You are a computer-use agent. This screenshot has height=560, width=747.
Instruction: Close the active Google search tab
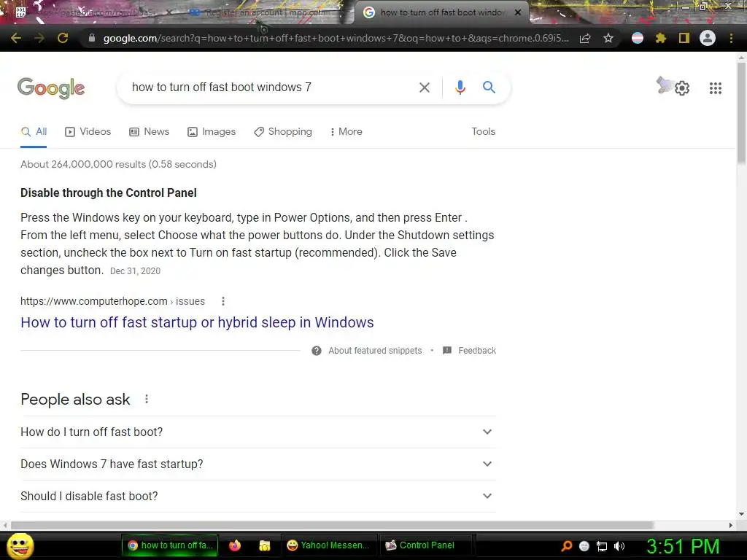[518, 12]
